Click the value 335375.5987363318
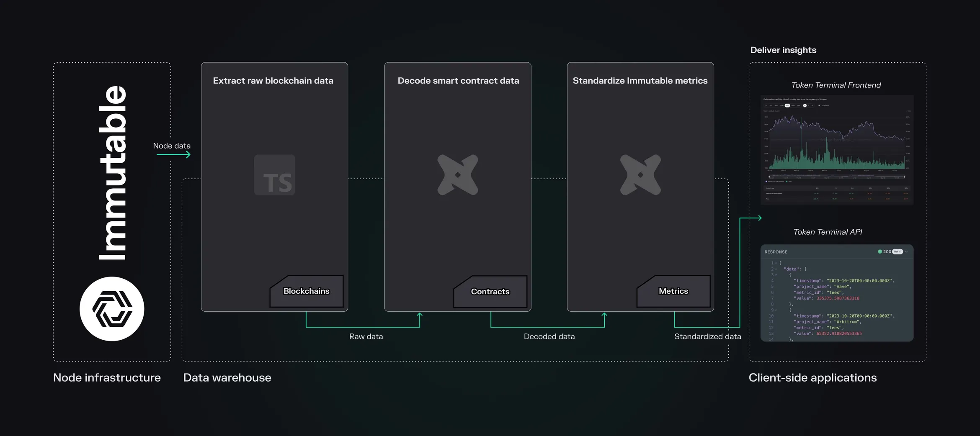 [838, 298]
